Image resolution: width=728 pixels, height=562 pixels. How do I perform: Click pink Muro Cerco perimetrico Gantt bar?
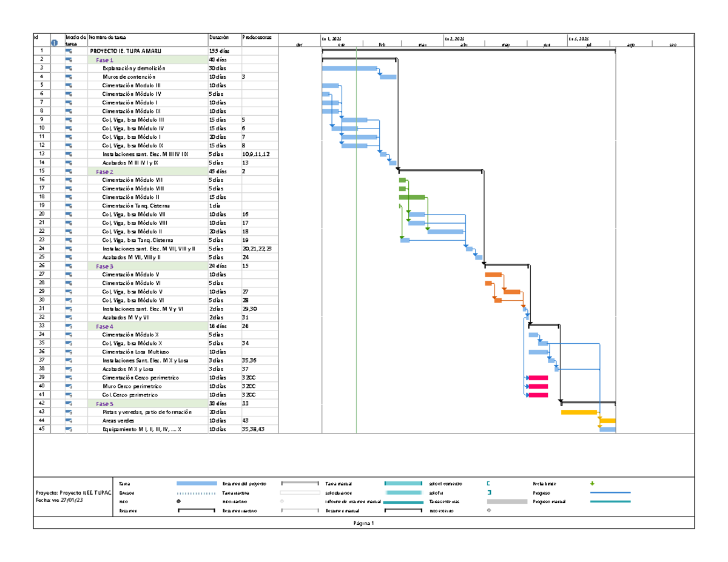(538, 386)
